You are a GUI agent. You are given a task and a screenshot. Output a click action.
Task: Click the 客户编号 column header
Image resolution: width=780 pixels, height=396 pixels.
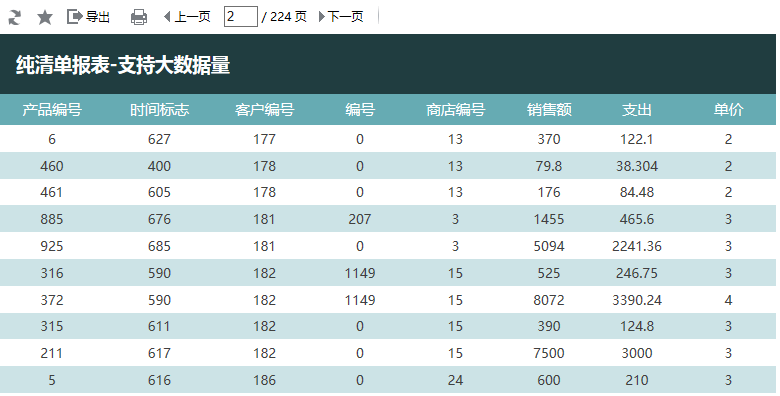click(x=264, y=109)
